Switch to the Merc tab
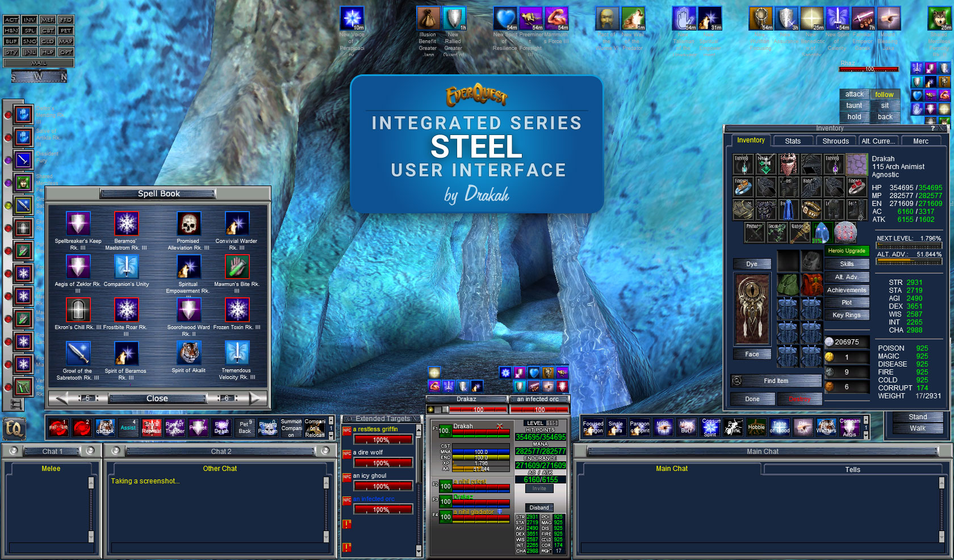The image size is (954, 560). 920,141
